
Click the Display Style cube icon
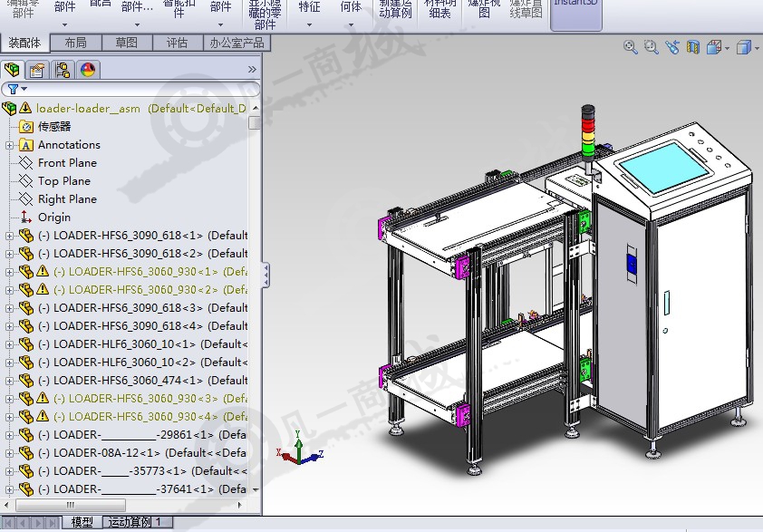[x=744, y=47]
